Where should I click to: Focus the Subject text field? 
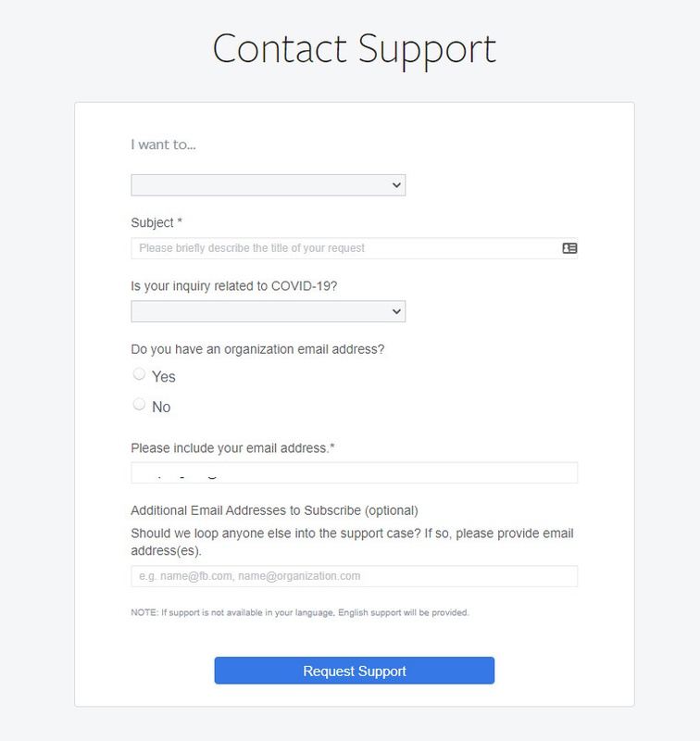(343, 248)
